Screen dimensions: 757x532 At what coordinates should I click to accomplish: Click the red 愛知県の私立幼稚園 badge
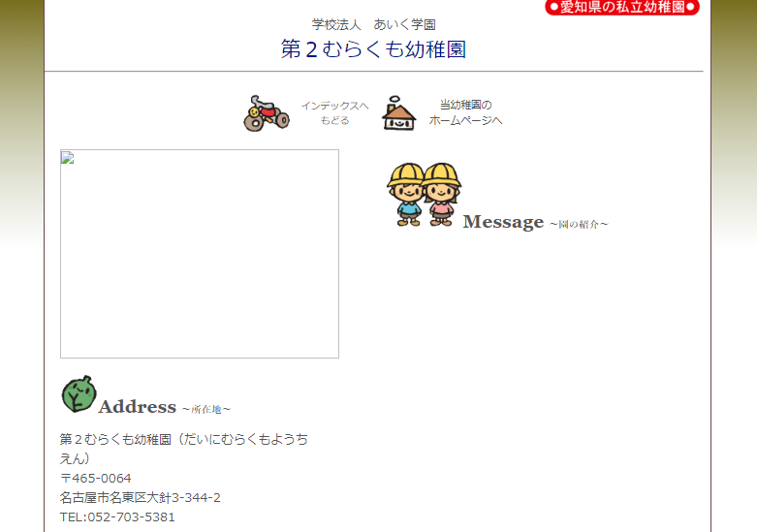pyautogui.click(x=621, y=8)
